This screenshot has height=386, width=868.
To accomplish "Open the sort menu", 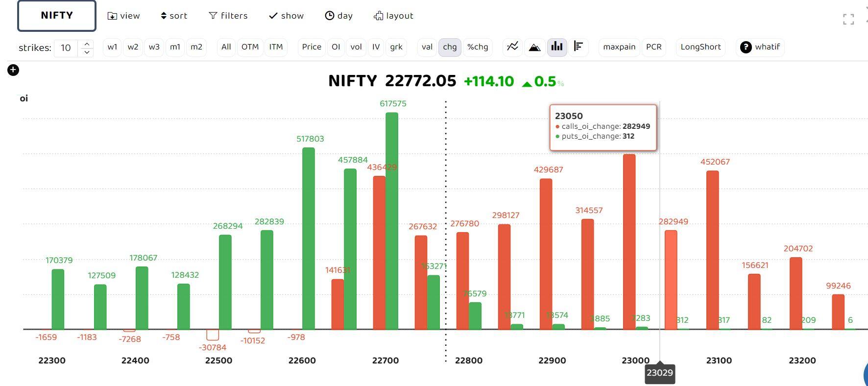I will (174, 16).
